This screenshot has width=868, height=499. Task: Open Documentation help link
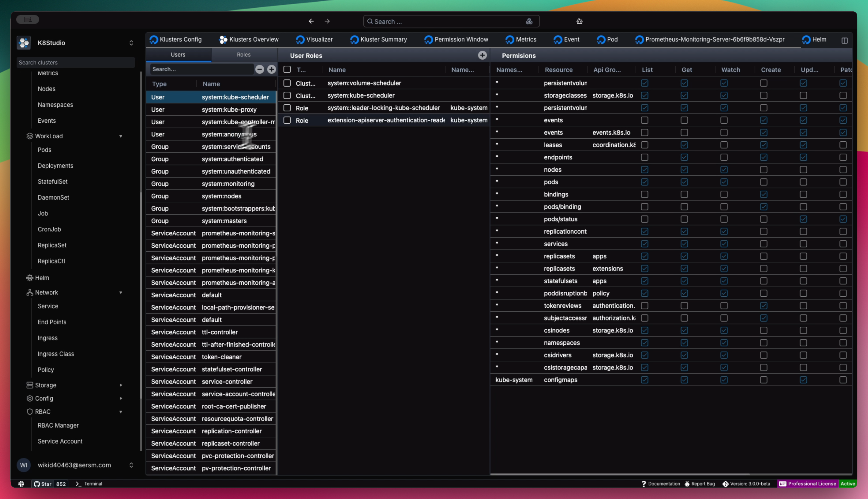pos(661,484)
